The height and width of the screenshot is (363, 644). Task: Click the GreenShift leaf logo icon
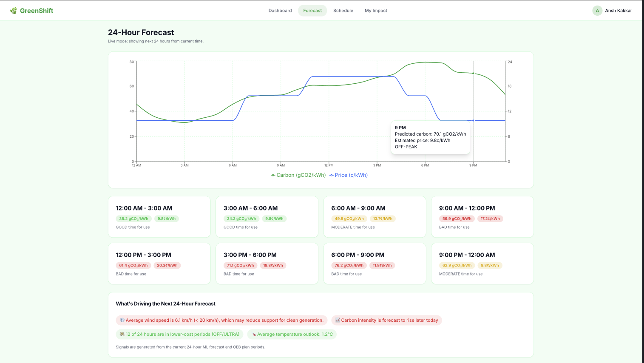point(14,11)
